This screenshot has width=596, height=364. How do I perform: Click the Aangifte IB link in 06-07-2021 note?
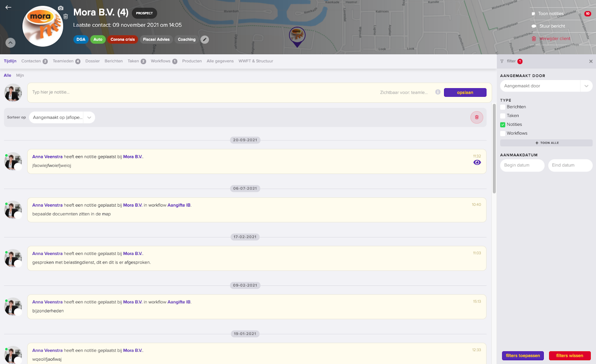pos(179,205)
